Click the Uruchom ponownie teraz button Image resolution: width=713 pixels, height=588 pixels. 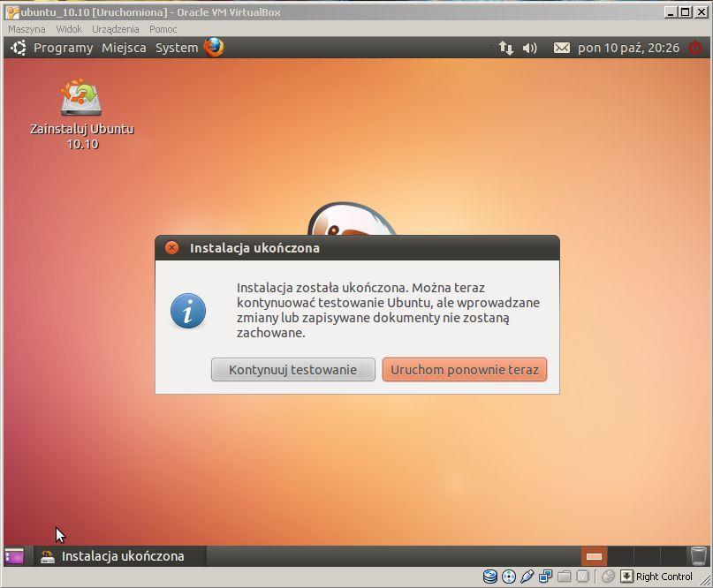(x=464, y=369)
